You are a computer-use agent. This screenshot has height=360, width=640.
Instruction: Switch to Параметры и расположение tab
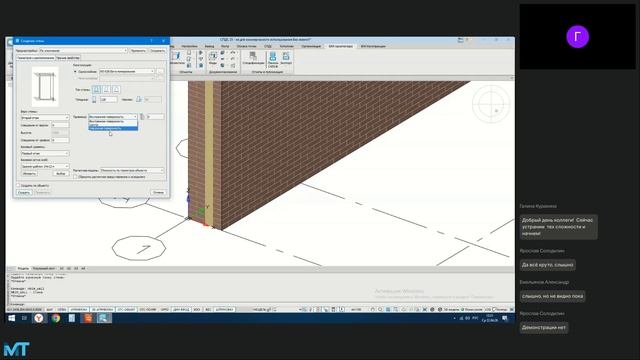click(x=35, y=58)
